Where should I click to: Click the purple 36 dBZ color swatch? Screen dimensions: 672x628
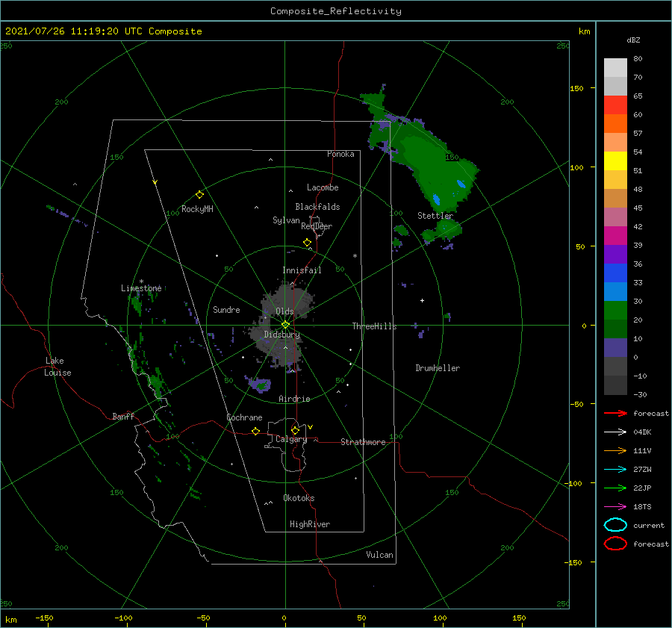coord(615,254)
